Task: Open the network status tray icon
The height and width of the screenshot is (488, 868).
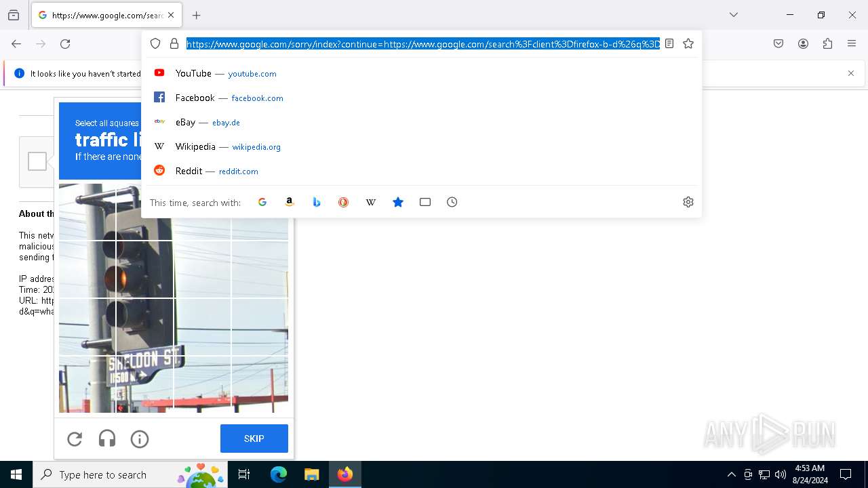Action: (764, 474)
